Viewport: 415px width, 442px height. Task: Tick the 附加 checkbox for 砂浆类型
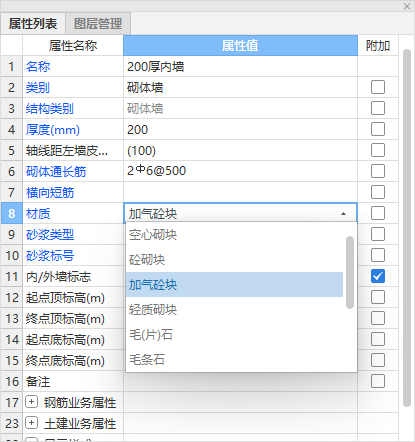[x=378, y=234]
